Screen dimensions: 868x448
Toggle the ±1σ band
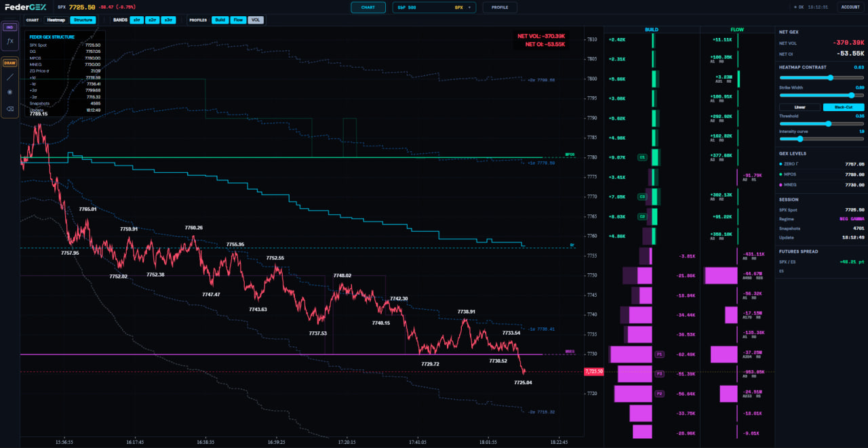137,20
